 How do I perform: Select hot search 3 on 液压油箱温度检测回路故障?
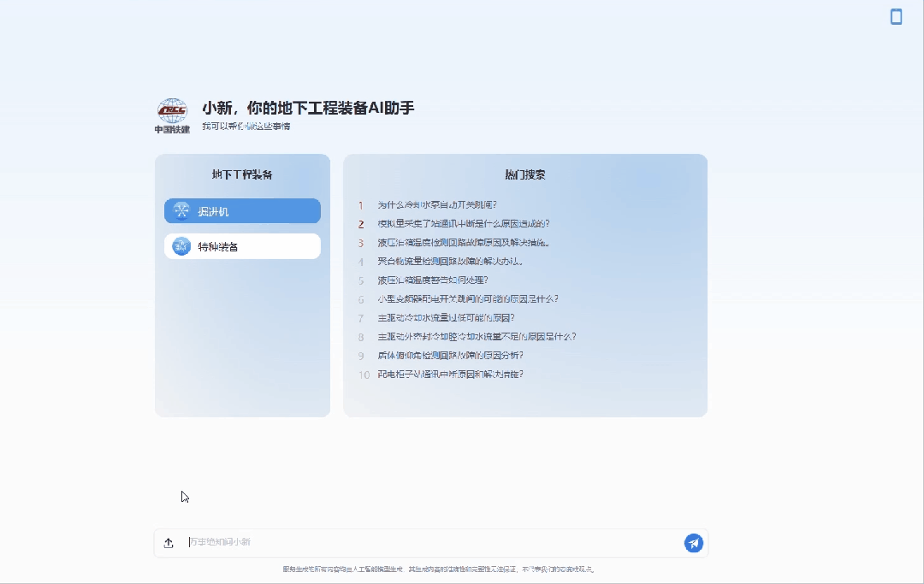(x=463, y=243)
